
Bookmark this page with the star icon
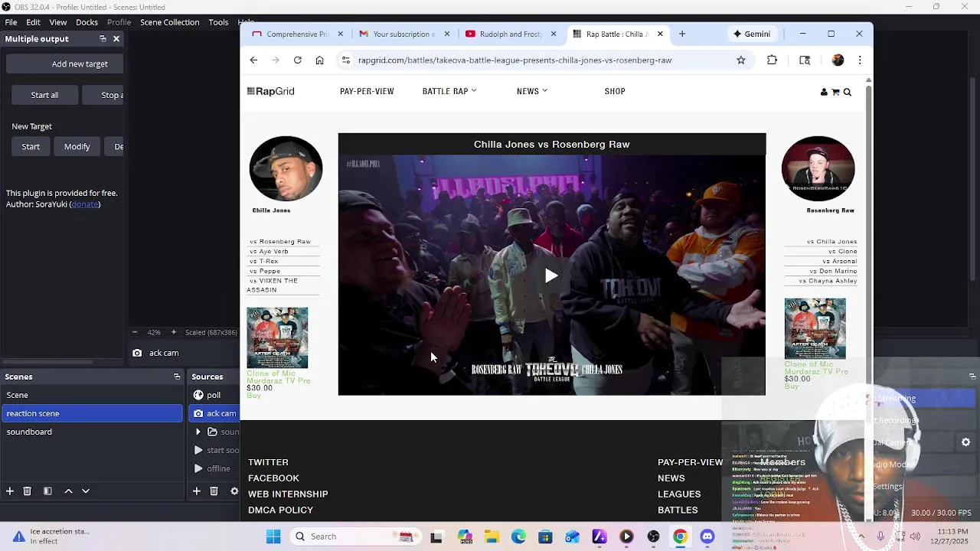click(x=741, y=60)
